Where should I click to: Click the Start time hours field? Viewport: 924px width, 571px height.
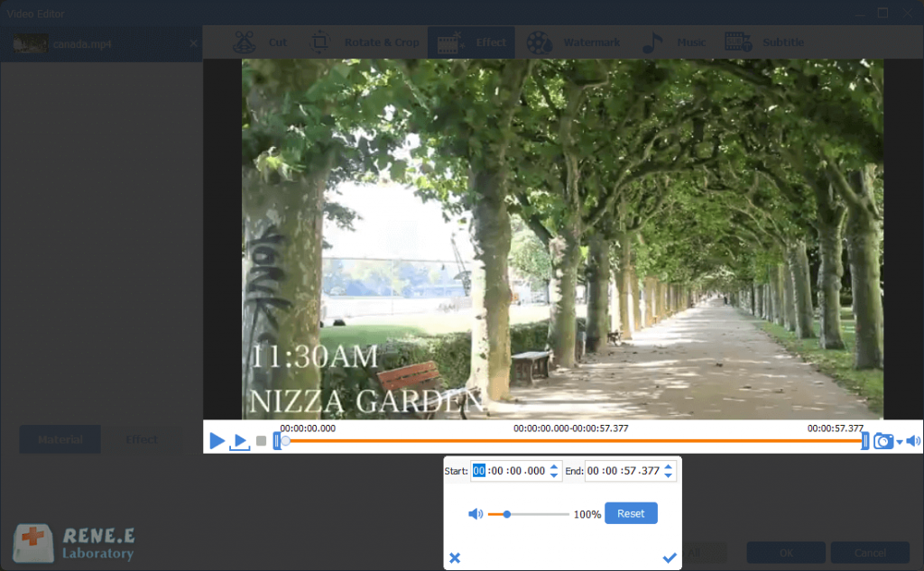[x=479, y=471]
